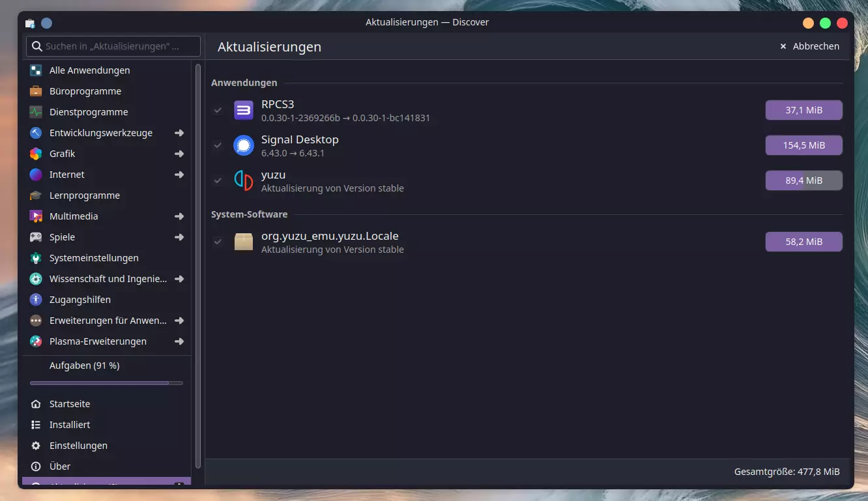Image resolution: width=868 pixels, height=501 pixels.
Task: Click the pin-window circle in the title bar
Action: tap(46, 23)
